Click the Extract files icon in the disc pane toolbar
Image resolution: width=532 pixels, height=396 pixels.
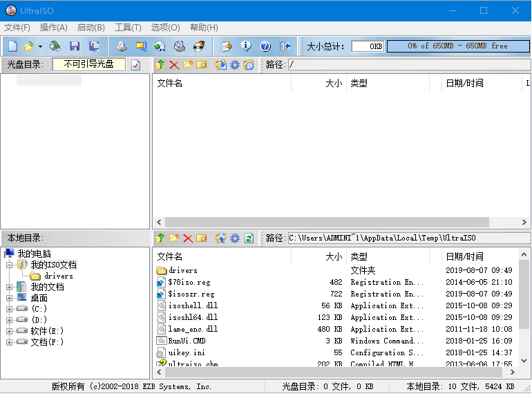[x=221, y=64]
